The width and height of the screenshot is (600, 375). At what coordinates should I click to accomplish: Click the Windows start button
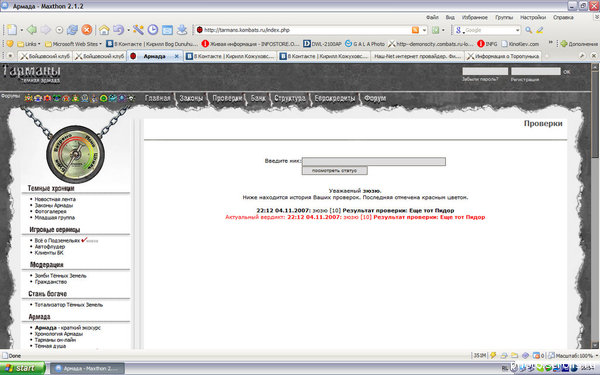[22, 368]
